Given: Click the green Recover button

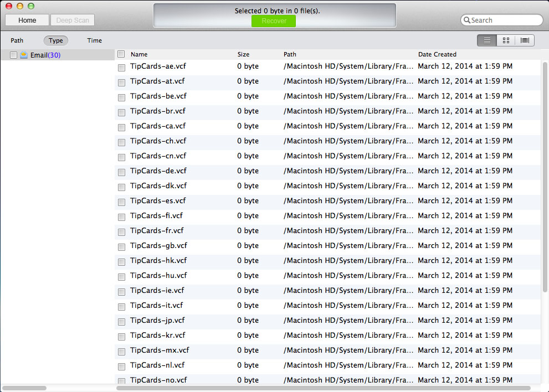Looking at the screenshot, I should point(274,20).
